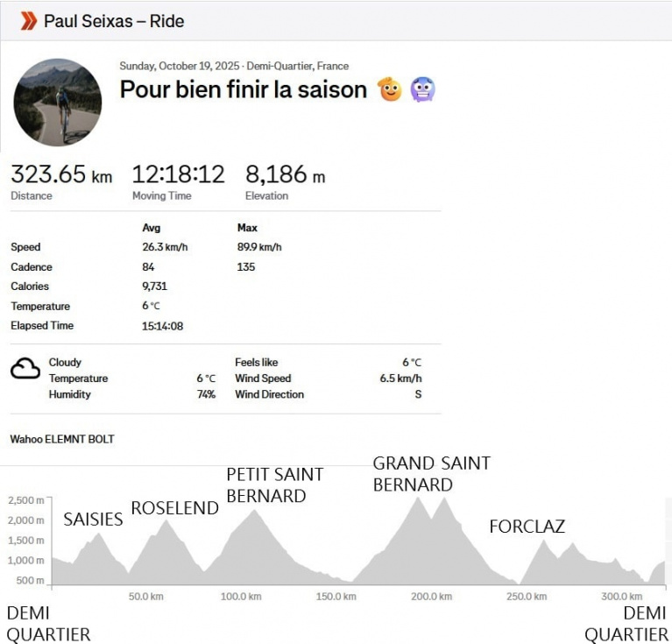Select the 323.65 km distance stat

61,174
